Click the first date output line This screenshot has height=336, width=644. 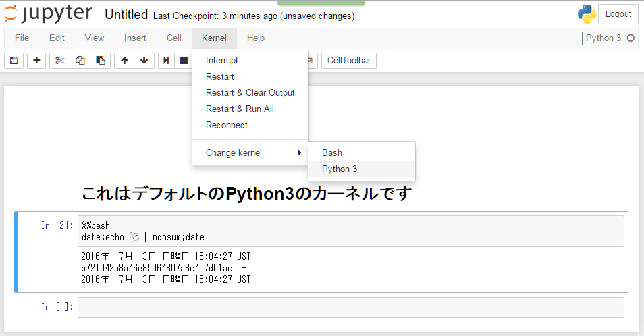click(165, 256)
